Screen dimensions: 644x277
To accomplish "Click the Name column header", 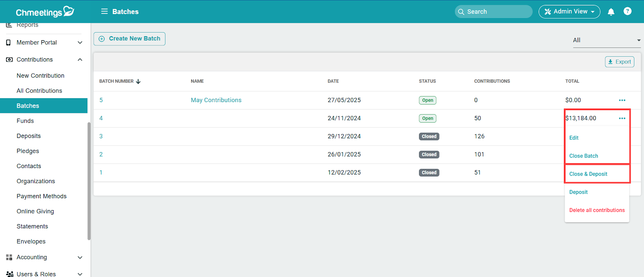I will [197, 81].
